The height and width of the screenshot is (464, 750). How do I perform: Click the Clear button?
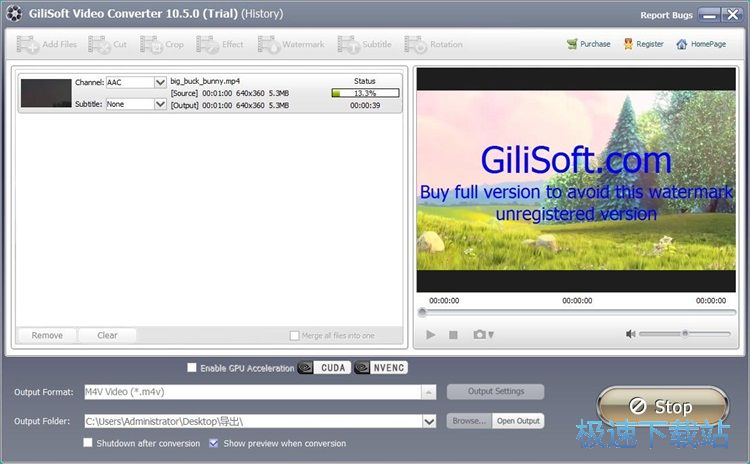tap(107, 335)
